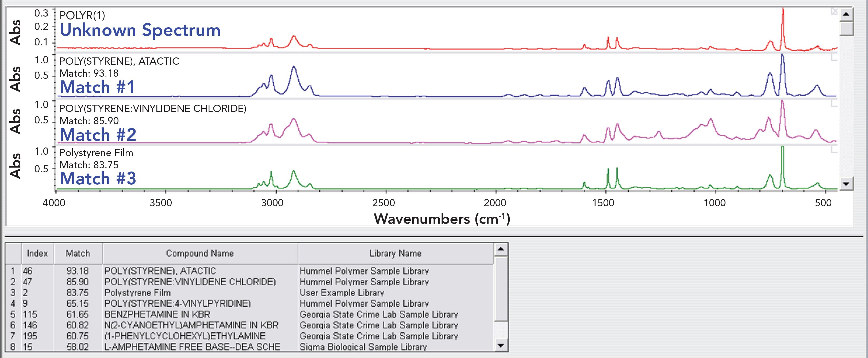This screenshot has width=868, height=358.
Task: Click the Library Name column header
Action: [395, 254]
